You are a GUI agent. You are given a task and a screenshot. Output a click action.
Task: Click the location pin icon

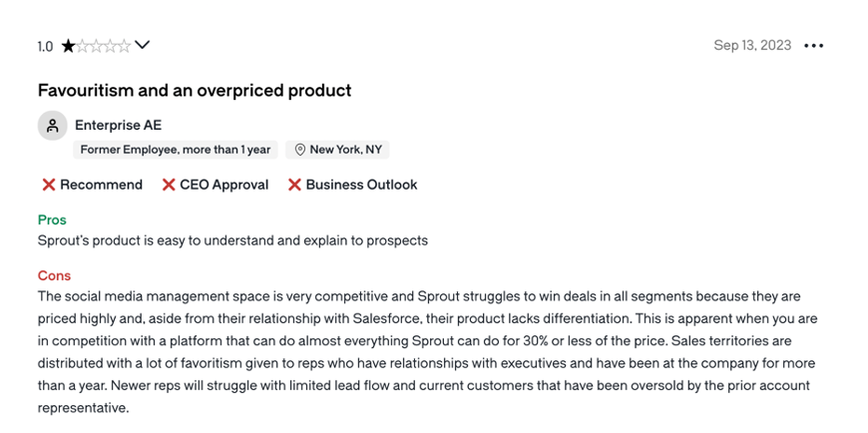click(299, 150)
